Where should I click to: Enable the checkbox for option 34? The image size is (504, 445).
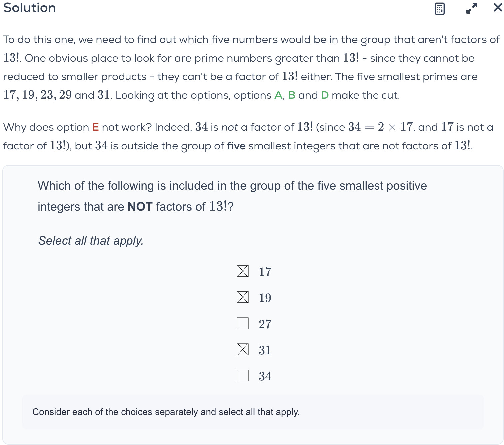243,375
